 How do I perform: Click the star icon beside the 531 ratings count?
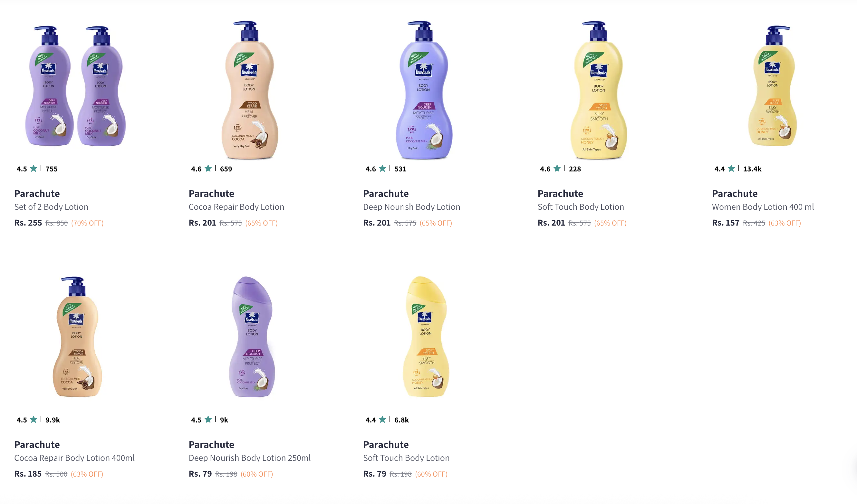[382, 168]
